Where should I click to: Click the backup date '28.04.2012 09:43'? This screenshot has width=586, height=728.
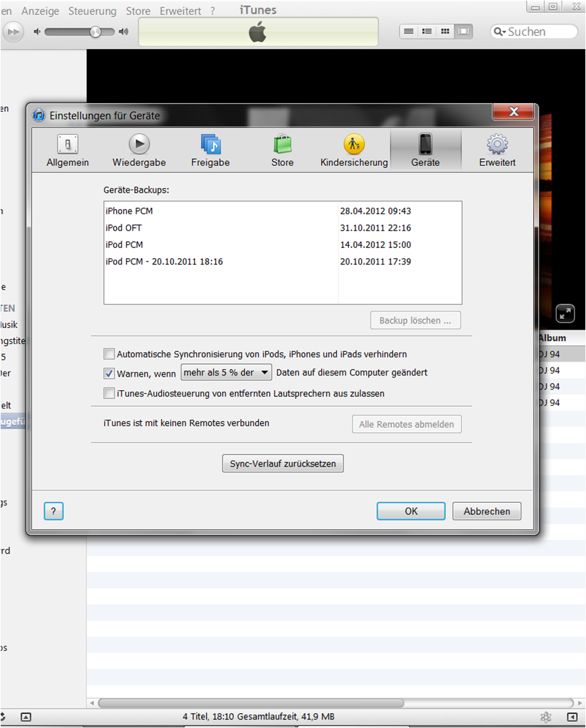coord(376,211)
